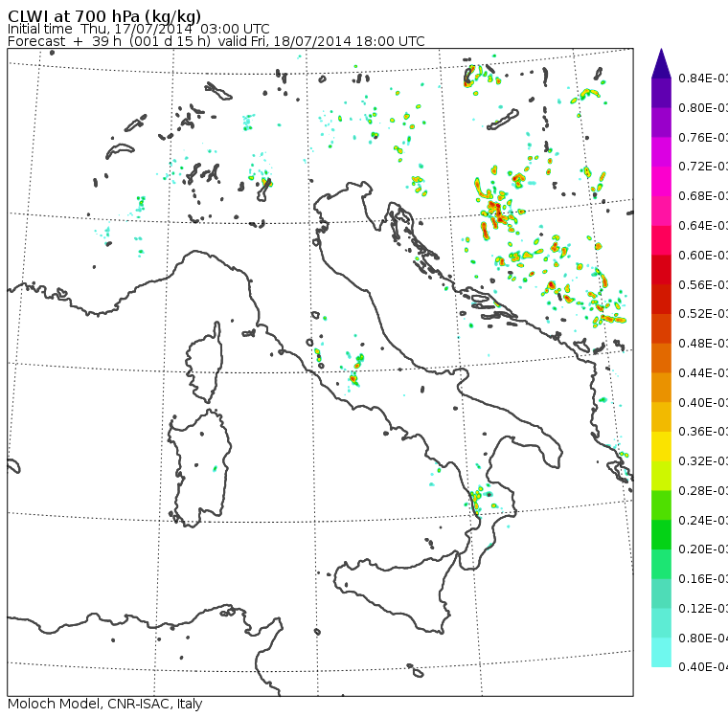Click the band between 0.52E-03 and 0.56E-03
Viewport: 728px width, 717px height.
661,300
